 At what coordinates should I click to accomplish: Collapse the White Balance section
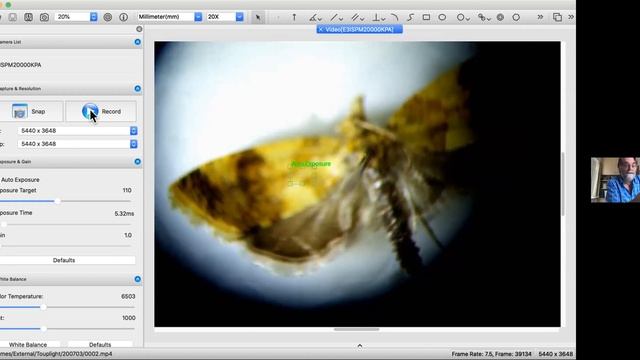tap(138, 279)
